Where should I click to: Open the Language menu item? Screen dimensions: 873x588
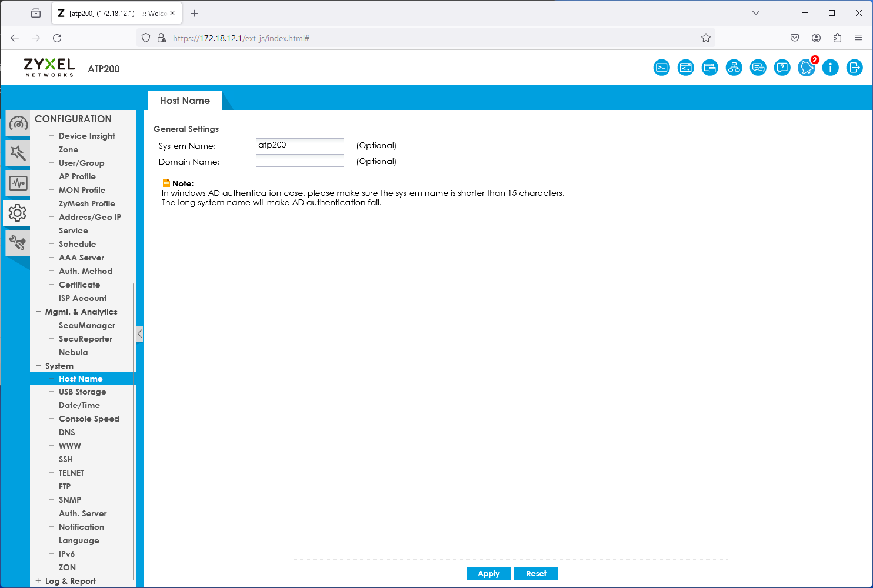click(x=79, y=540)
